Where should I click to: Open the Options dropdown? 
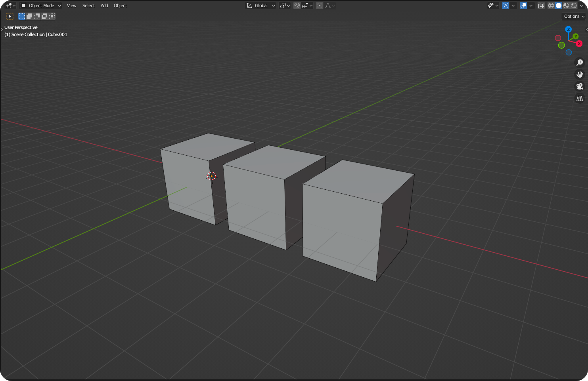[x=574, y=16]
